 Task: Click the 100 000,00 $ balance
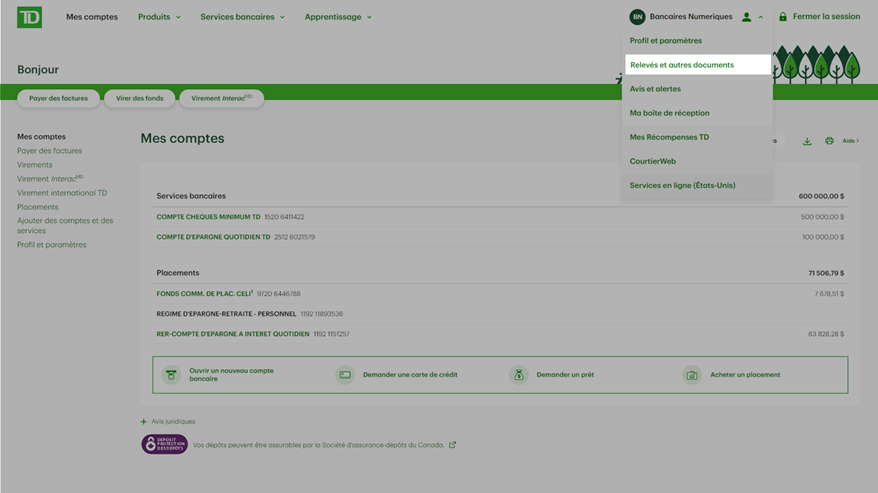tap(823, 237)
